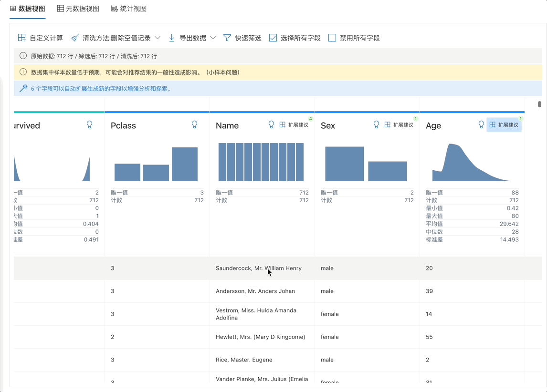Click the info icon on the 原始数据 row-count banner
The image size is (547, 392).
(x=23, y=55)
